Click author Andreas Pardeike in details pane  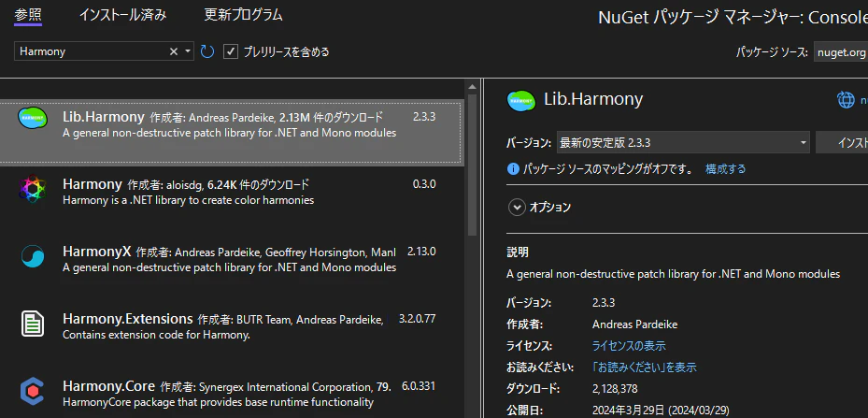[634, 324]
